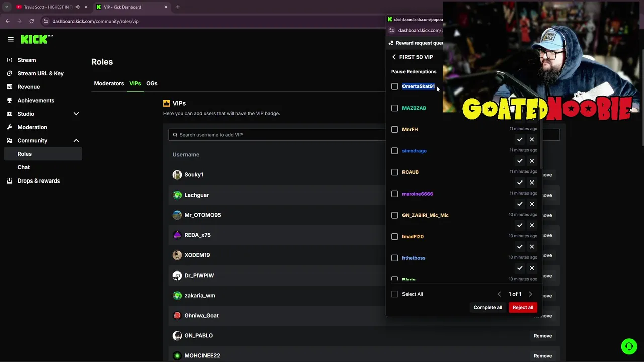Image resolution: width=644 pixels, height=362 pixels.
Task: Click Souky1 avatar icon
Action: click(177, 175)
